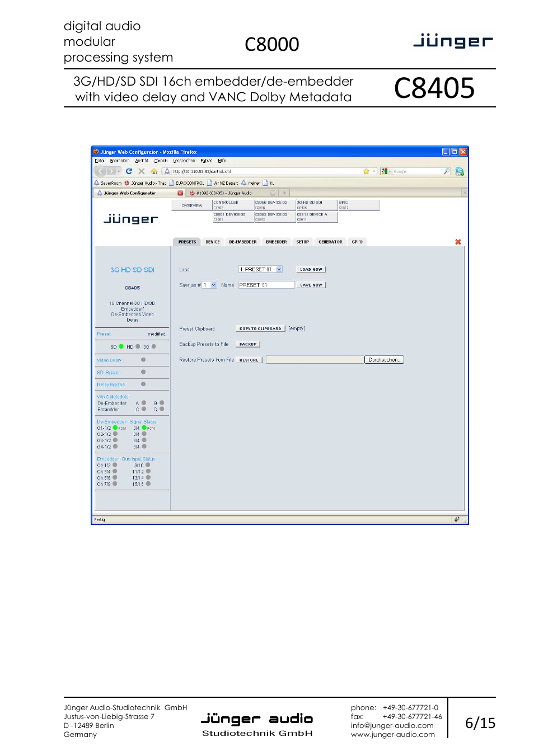Open the Datei menu

click(100, 161)
